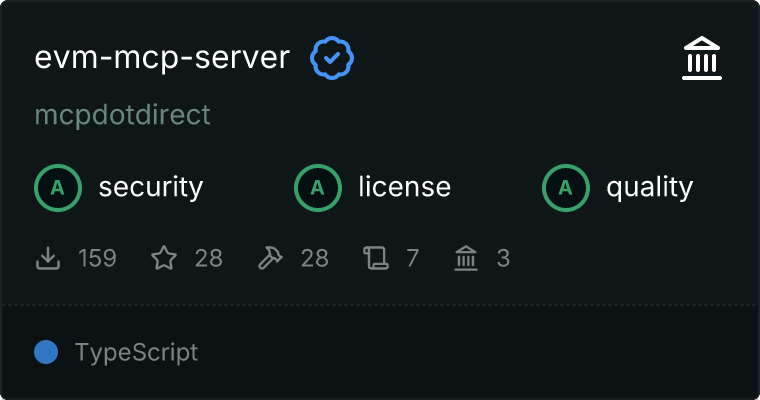
Task: Open the evm-mcp-server title link
Action: click(x=162, y=58)
